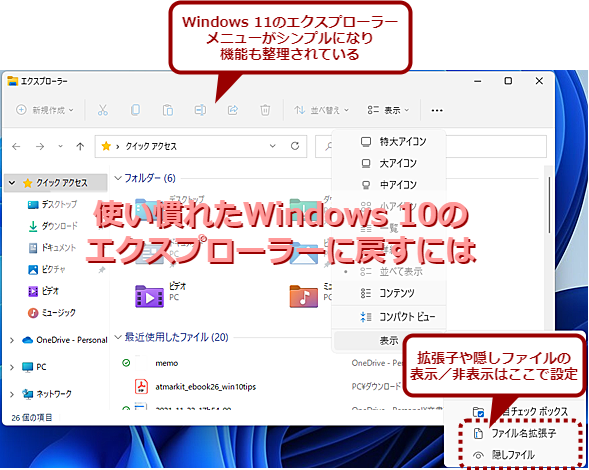Go forward with the right arrow button
The height and width of the screenshot is (470, 589).
click(40, 146)
